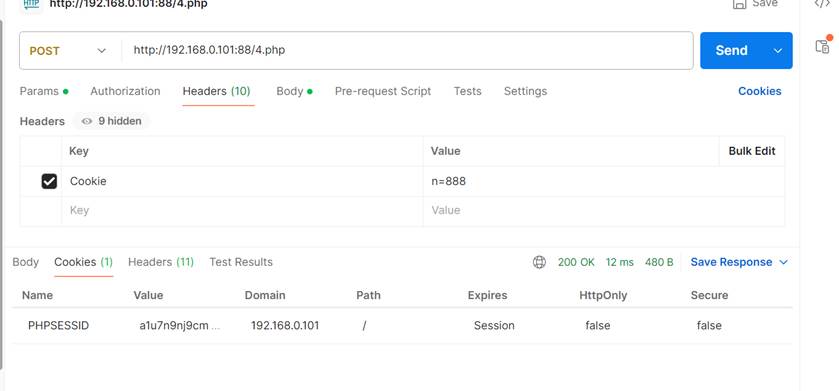Show the 9 hidden headers

click(111, 121)
